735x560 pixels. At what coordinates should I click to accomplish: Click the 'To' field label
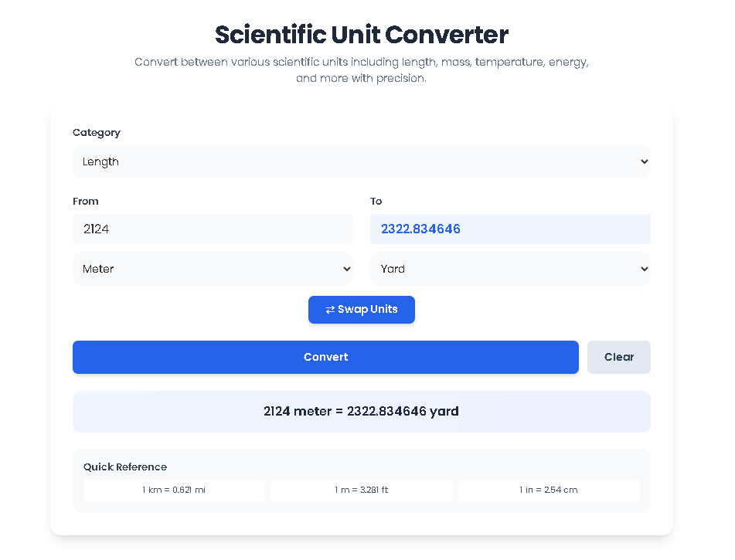[376, 201]
